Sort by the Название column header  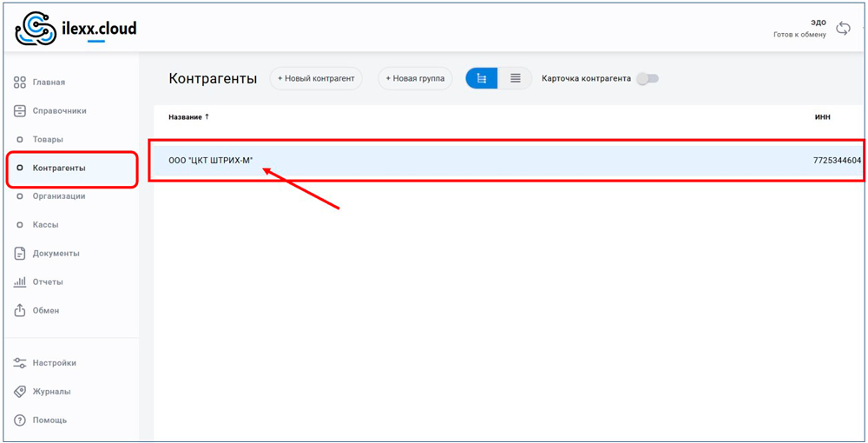point(188,117)
